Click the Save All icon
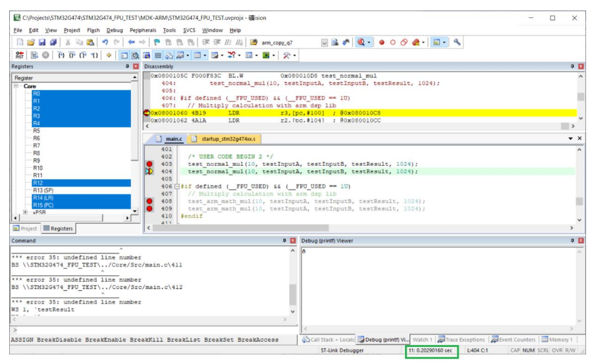592x364 pixels. (x=53, y=42)
